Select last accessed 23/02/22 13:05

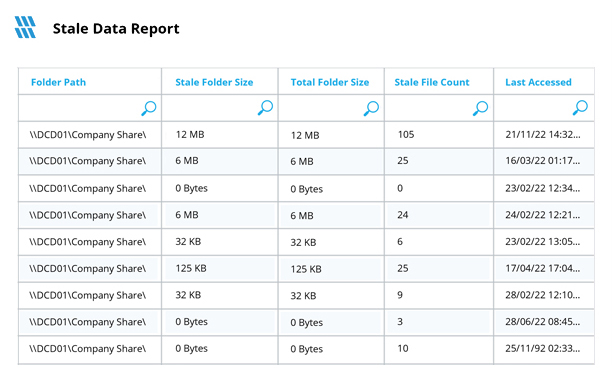click(543, 242)
